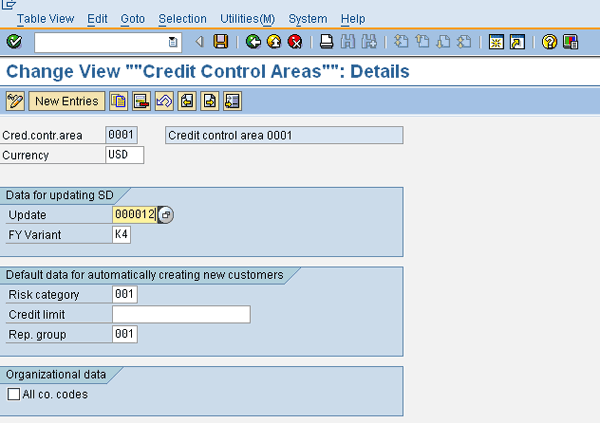Toggle Display/Change mode with the pencil icon

pos(15,101)
